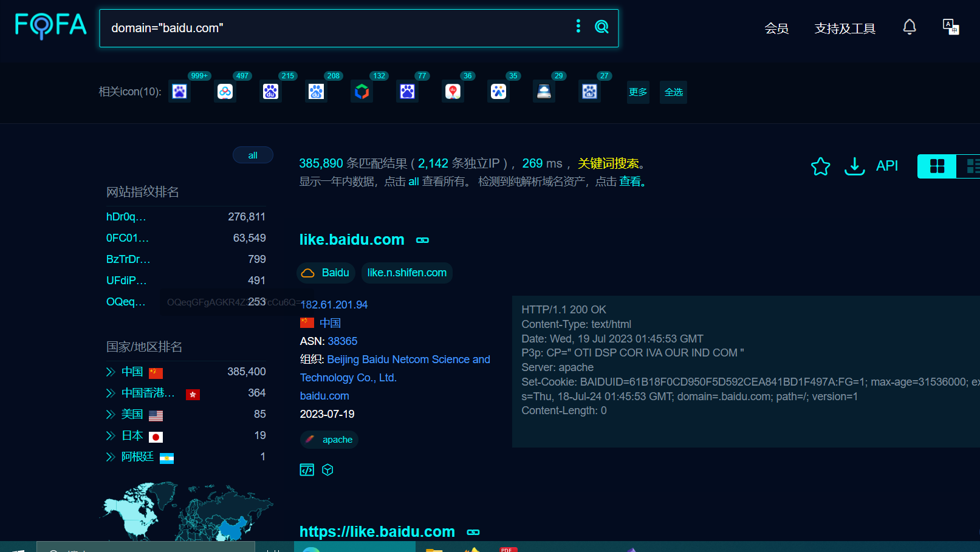Download the results using the download icon

point(854,166)
